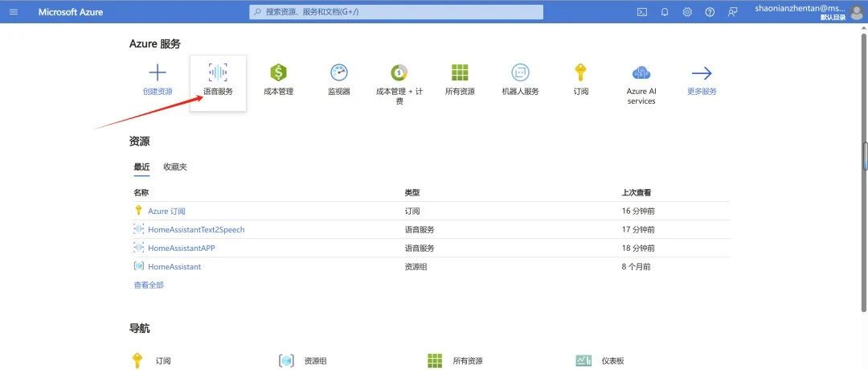
Task: Click 所有资源 label under 导航
Action: tap(468, 361)
